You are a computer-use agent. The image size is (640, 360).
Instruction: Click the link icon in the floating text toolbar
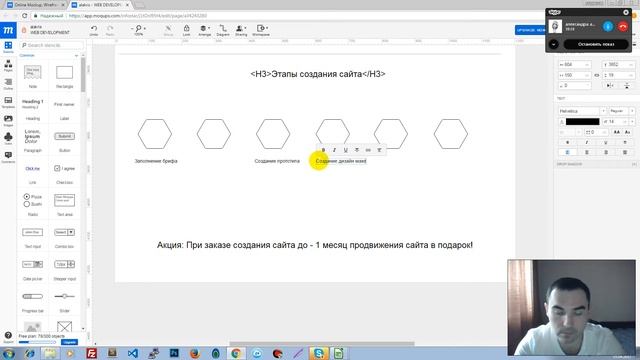click(368, 150)
